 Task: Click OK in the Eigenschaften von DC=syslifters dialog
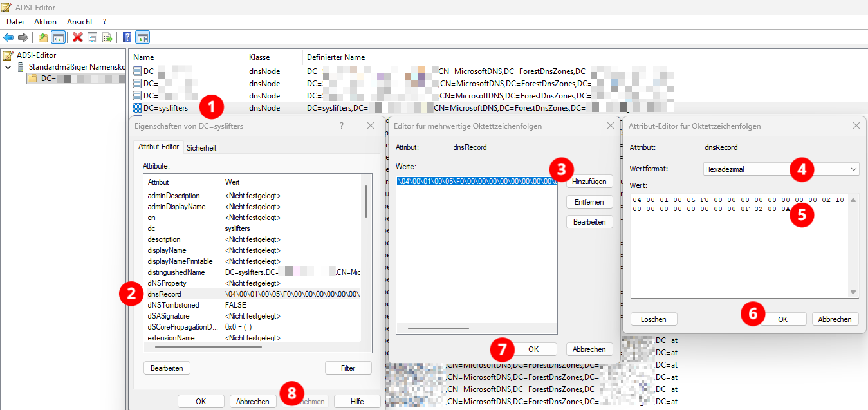tap(201, 401)
